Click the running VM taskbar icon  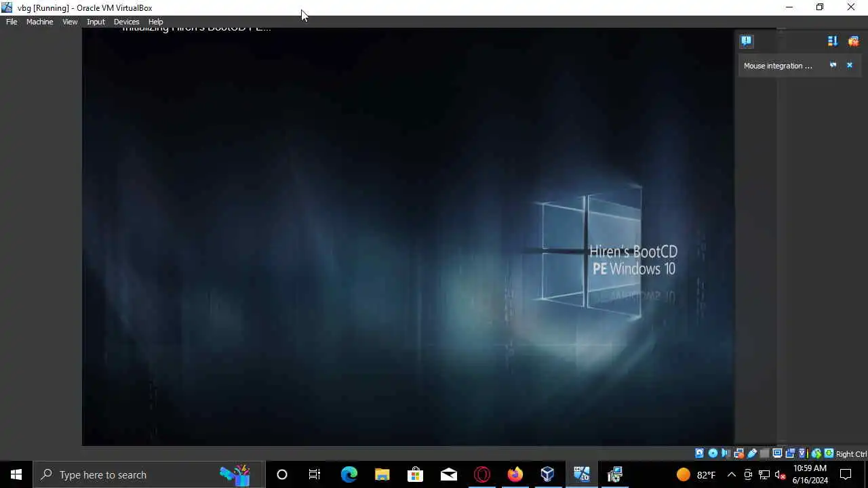click(x=582, y=474)
